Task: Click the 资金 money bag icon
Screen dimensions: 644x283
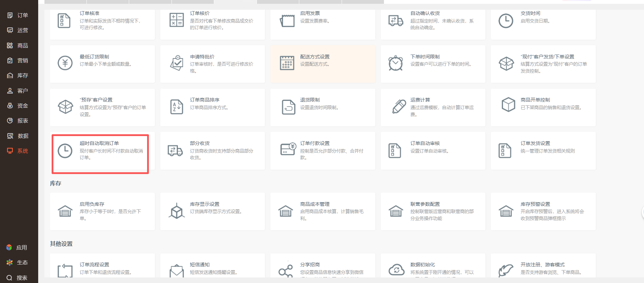Action: click(10, 106)
